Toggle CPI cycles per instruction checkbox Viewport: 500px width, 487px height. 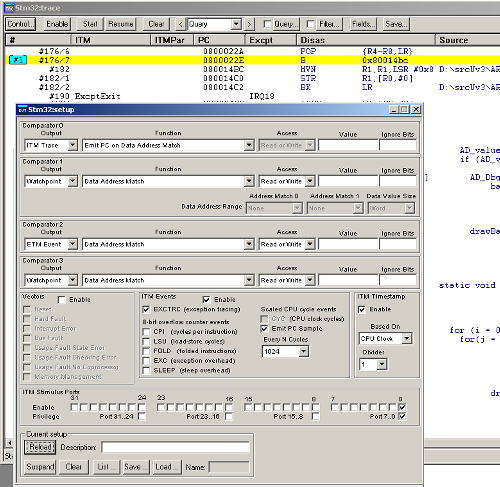click(x=146, y=332)
